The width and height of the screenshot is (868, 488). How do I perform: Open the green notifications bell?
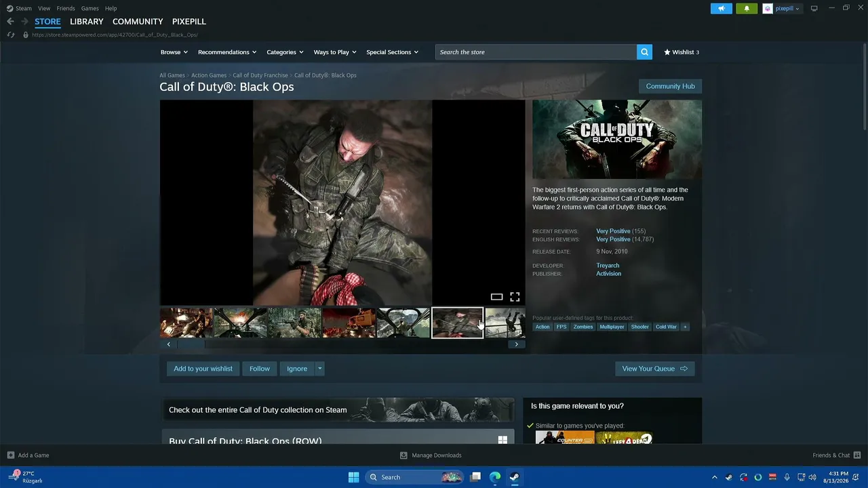point(747,8)
